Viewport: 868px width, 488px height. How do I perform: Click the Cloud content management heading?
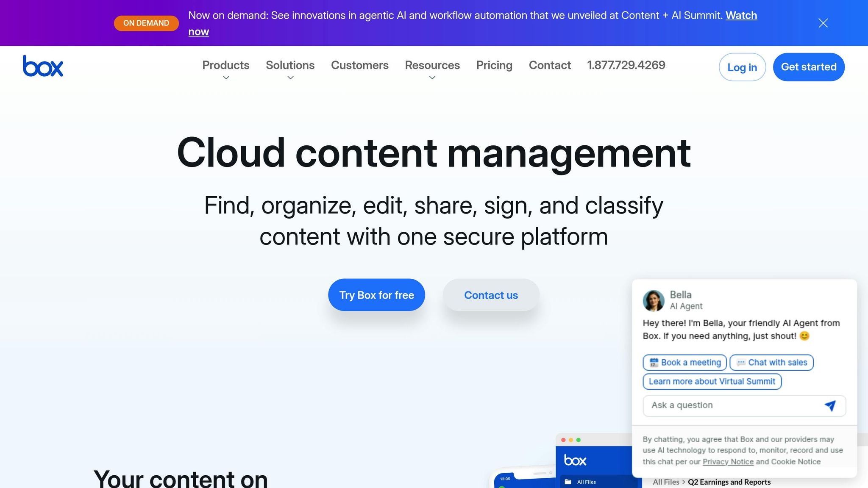[x=434, y=153]
